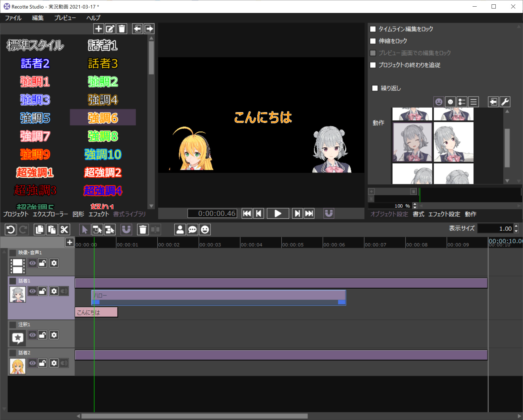523x420 pixels.
Task: Switch to the 書式 tab
Action: pyautogui.click(x=419, y=214)
